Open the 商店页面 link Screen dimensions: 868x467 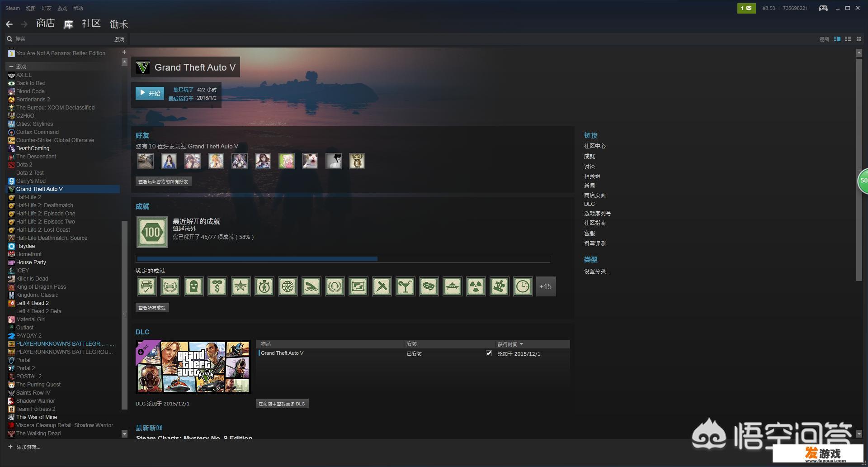594,195
